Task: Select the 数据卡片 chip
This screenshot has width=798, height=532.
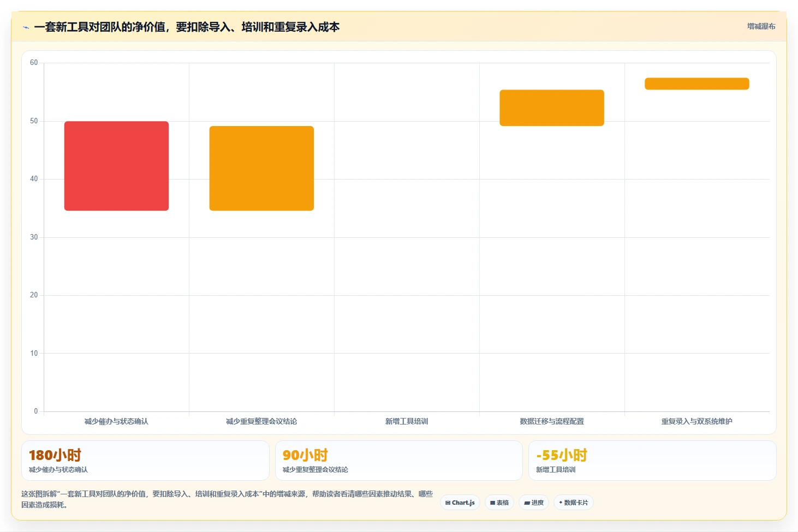Action: point(574,503)
